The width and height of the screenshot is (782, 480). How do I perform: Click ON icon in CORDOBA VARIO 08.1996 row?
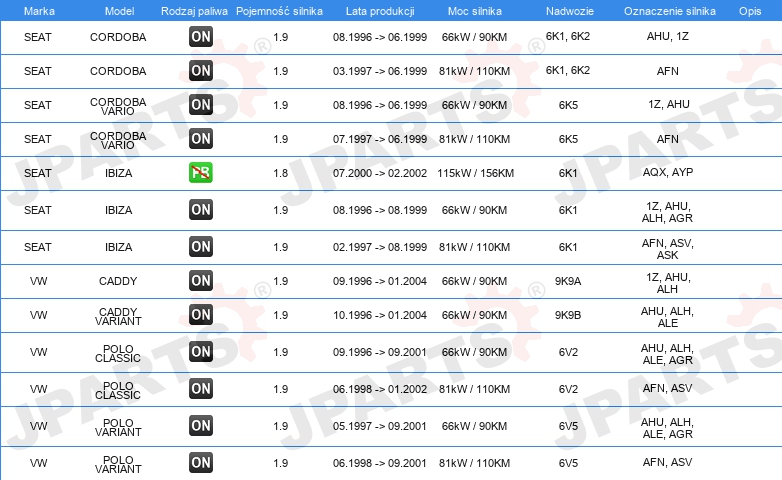click(201, 104)
